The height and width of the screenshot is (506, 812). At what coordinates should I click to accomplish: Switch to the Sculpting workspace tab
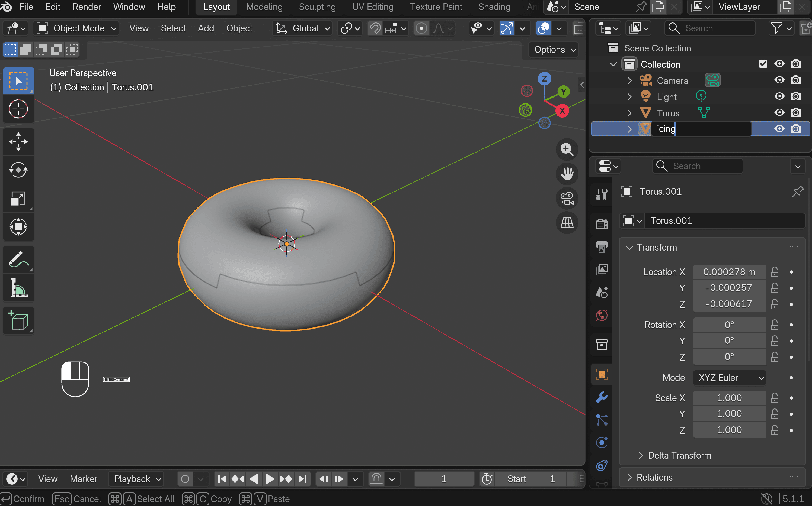(317, 7)
